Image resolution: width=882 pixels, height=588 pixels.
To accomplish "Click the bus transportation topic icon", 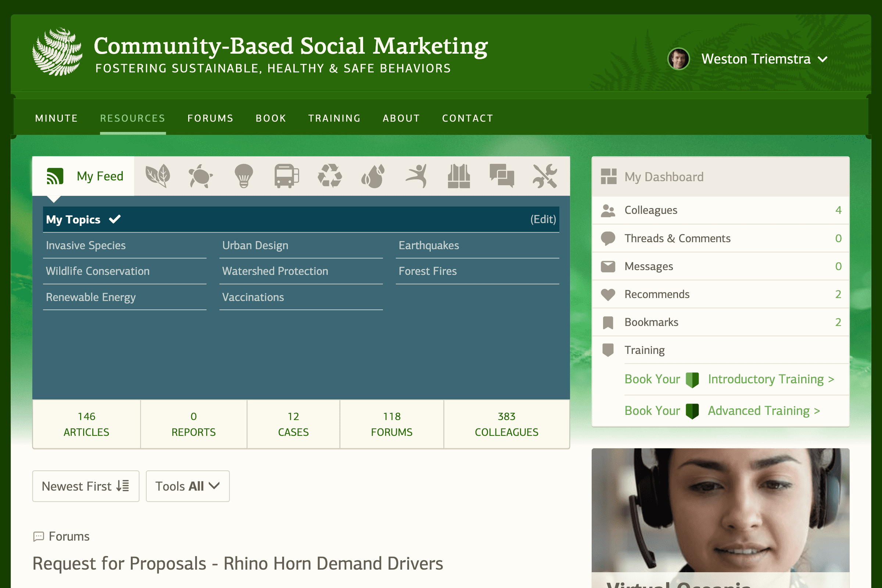I will pos(286,176).
